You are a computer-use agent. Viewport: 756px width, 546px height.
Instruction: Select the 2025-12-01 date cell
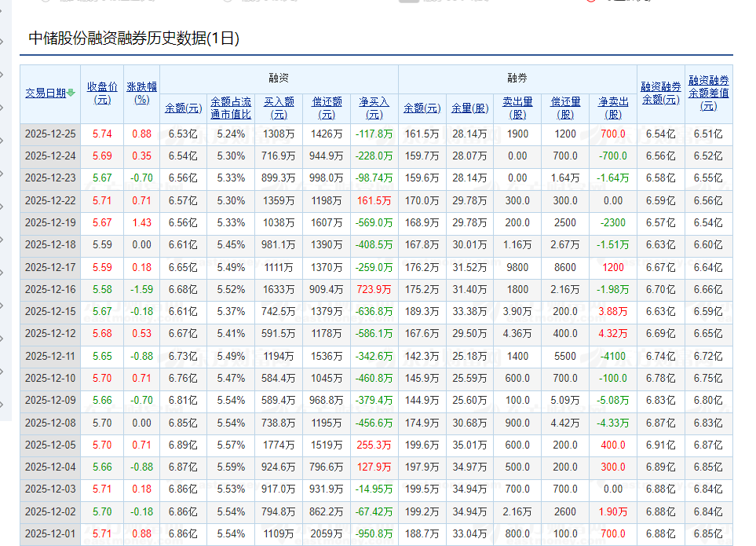click(x=50, y=534)
